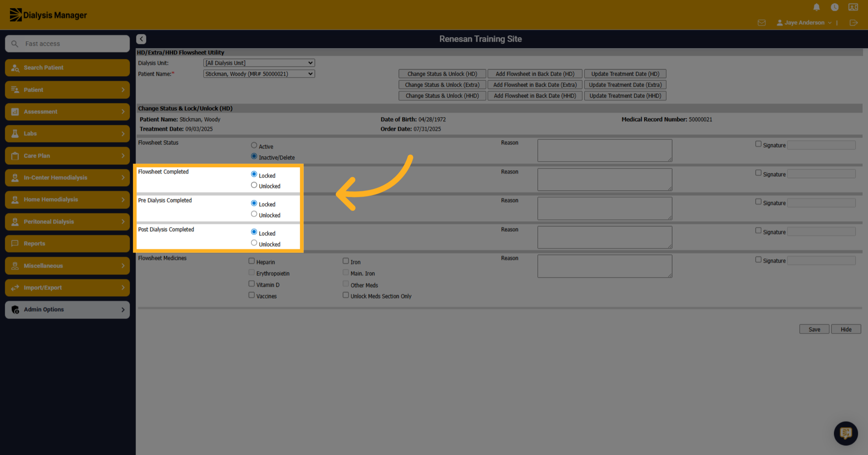Image resolution: width=868 pixels, height=455 pixels.
Task: Open Search Patient in sidebar
Action: point(67,68)
